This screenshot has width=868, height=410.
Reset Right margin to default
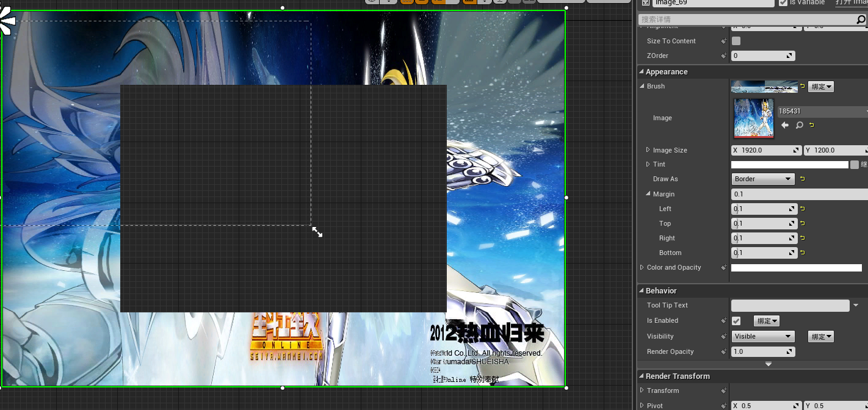(x=802, y=238)
